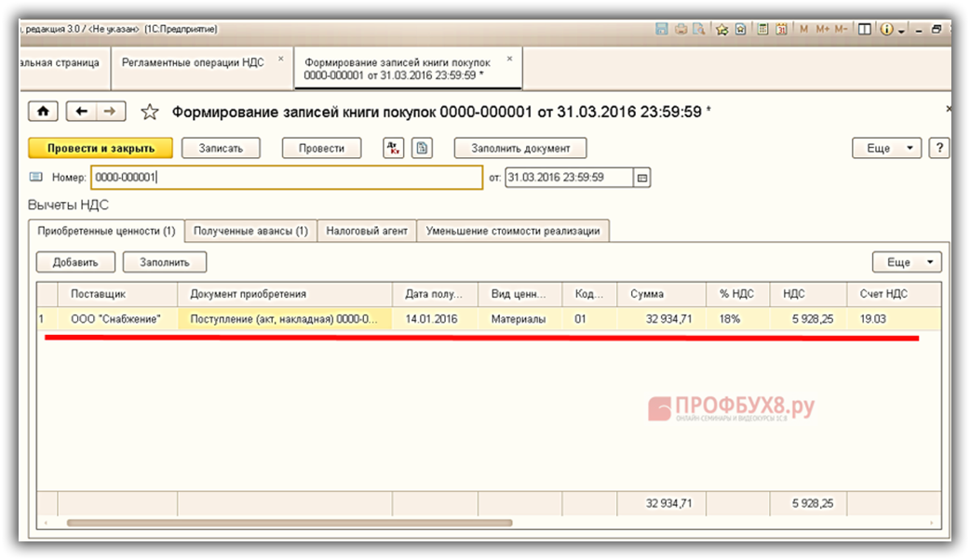The image size is (970, 560).
Task: Click the Добавить button
Action: [x=75, y=262]
